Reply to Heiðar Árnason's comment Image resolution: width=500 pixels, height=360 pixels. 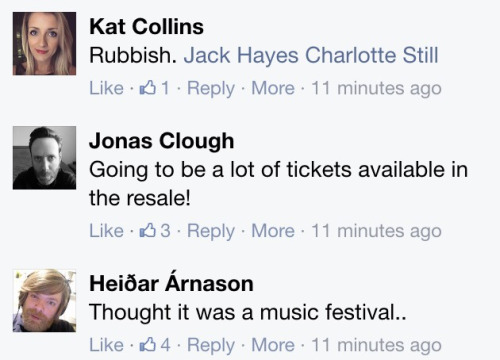(211, 346)
